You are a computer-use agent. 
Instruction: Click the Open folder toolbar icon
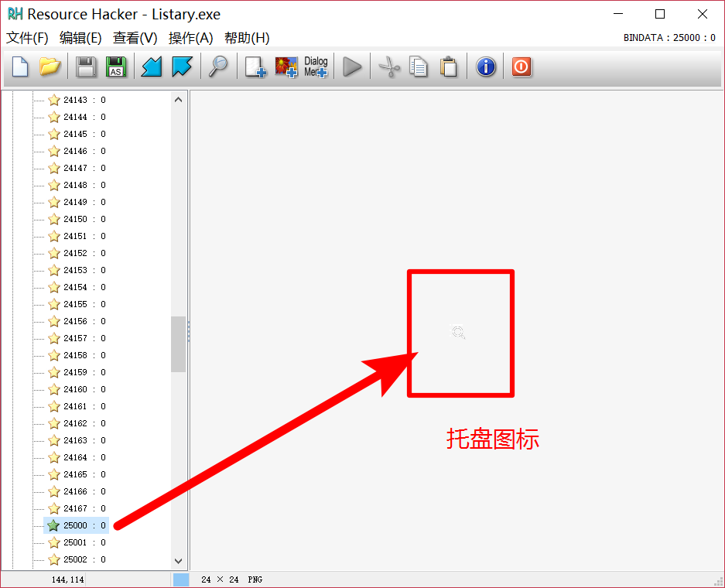click(50, 67)
